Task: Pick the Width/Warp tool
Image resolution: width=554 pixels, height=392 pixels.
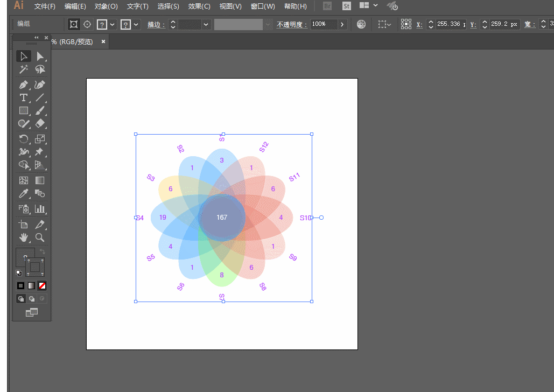Action: 24,152
